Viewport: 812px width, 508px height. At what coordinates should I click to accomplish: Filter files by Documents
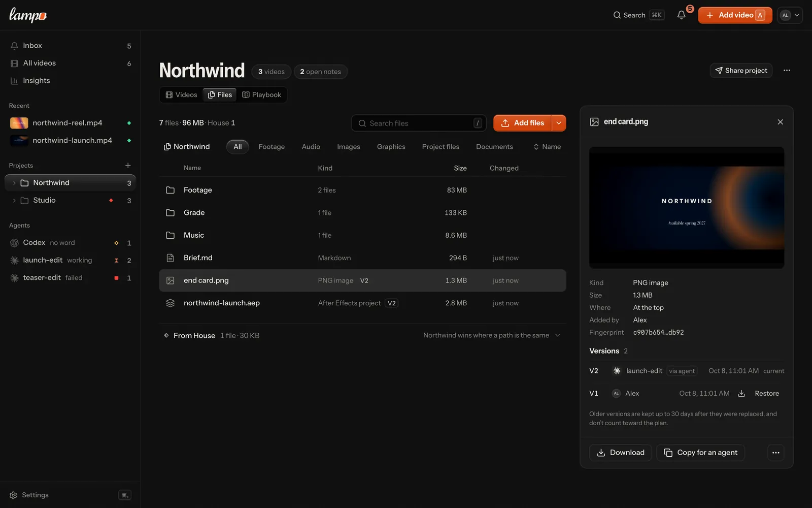pyautogui.click(x=494, y=147)
